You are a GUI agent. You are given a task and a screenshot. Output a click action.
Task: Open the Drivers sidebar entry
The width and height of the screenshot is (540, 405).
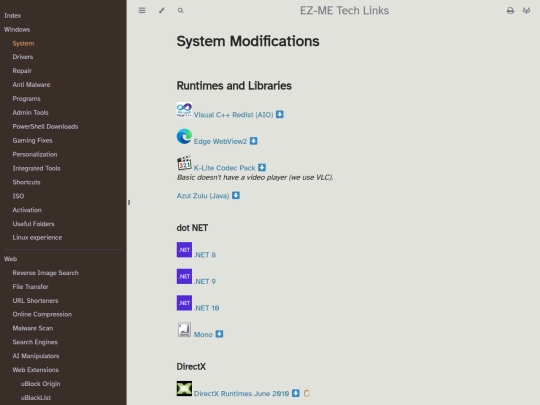(23, 57)
